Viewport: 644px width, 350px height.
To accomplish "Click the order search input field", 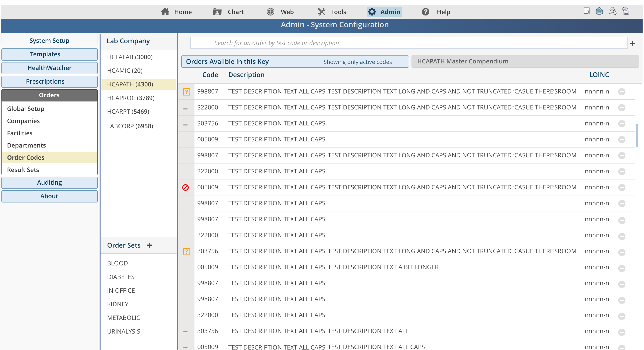I will [x=408, y=43].
